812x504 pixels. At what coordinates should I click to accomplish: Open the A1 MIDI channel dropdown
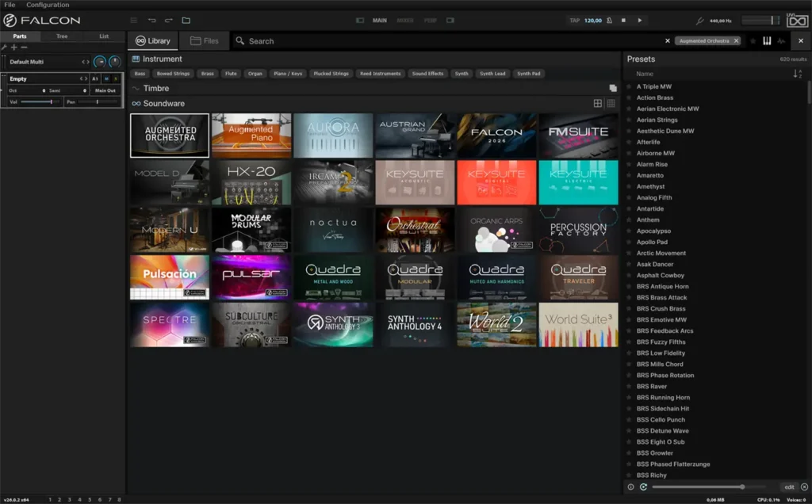[x=95, y=78]
